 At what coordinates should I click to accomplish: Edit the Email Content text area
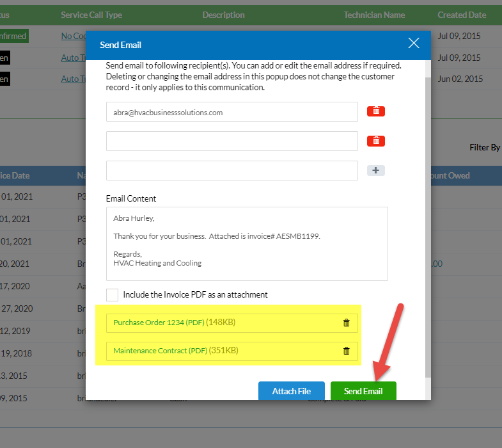tap(247, 243)
